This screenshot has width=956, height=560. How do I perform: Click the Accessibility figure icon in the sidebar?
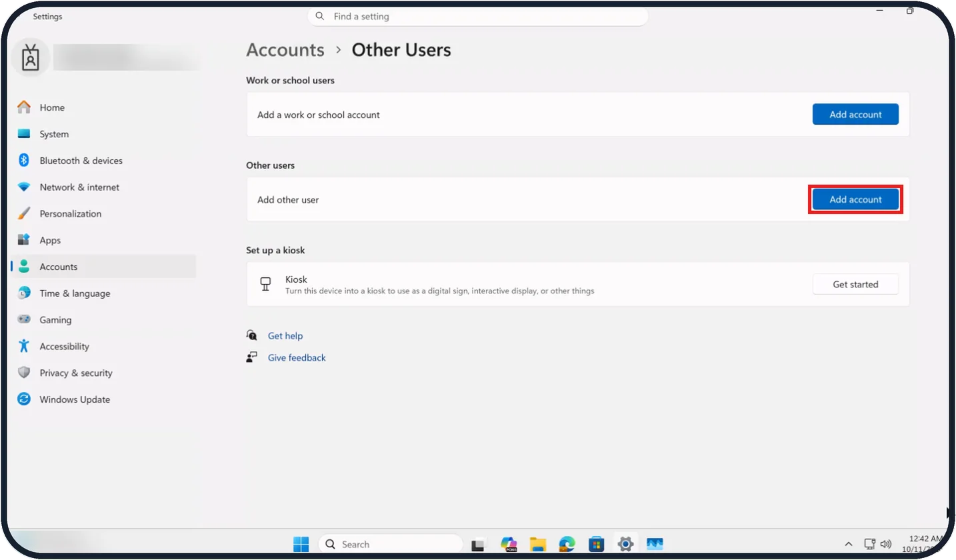click(x=24, y=346)
